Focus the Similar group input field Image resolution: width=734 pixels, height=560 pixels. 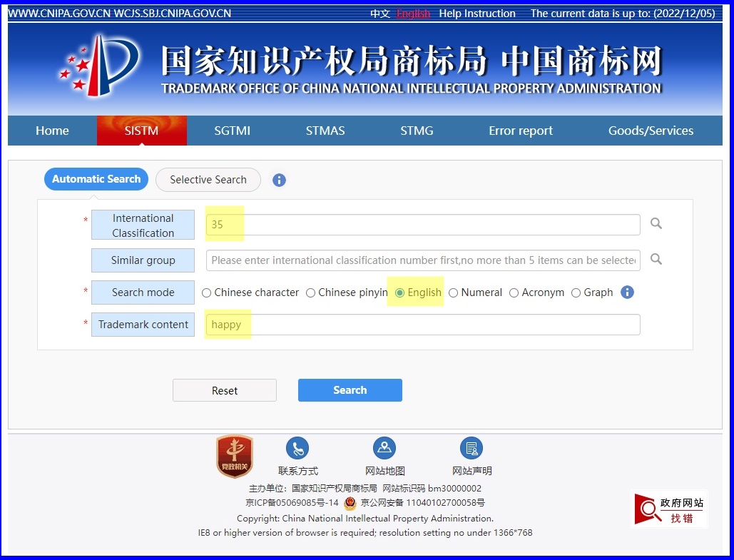click(x=423, y=260)
